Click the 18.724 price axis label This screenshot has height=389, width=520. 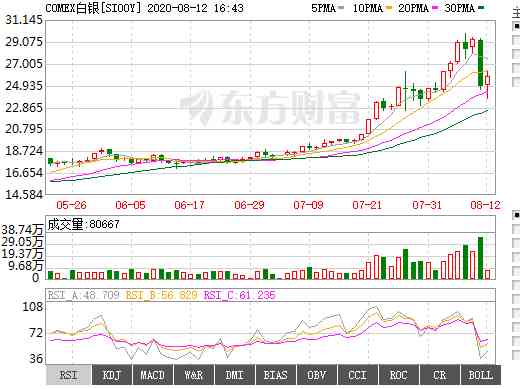pyautogui.click(x=24, y=151)
